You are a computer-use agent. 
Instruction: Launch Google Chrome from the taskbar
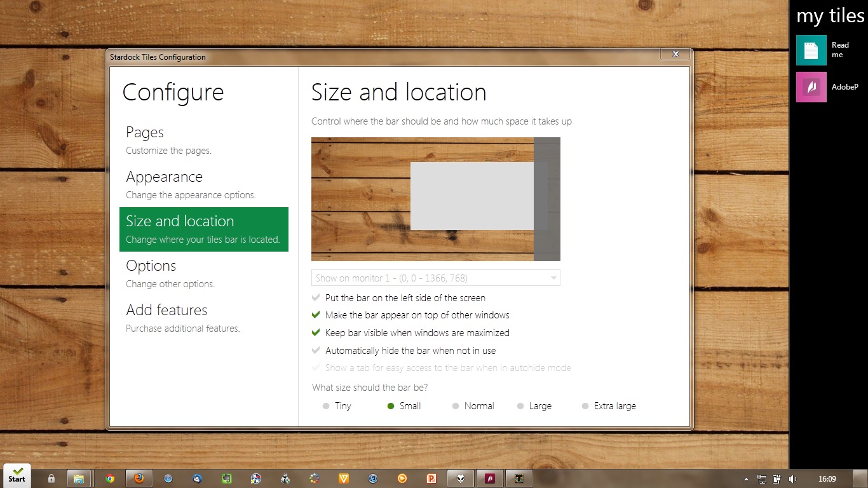click(110, 478)
